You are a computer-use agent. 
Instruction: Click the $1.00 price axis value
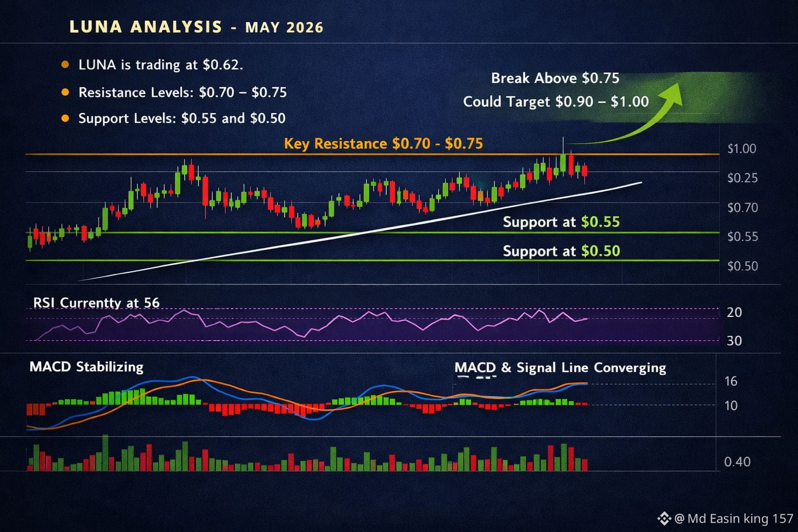pos(742,149)
